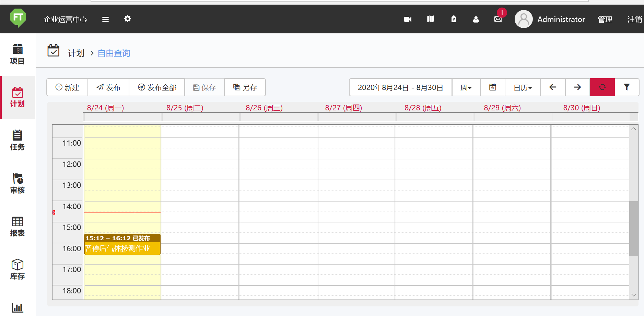This screenshot has width=644, height=316.
Task: Open the 任务 sidebar section
Action: 17,140
